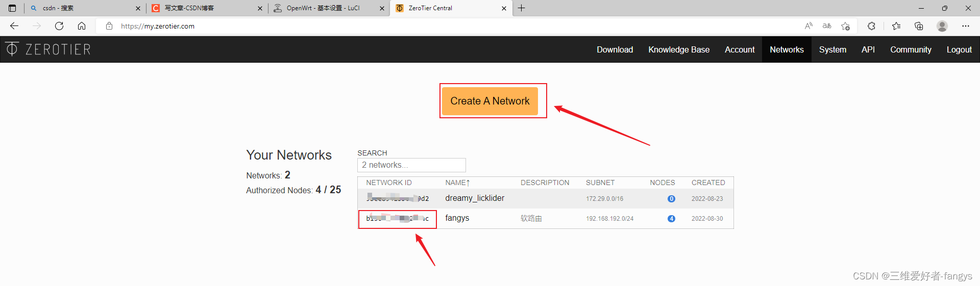Screen dimensions: 980x286
Task: Sort networks by the NAME column header
Action: tap(457, 183)
